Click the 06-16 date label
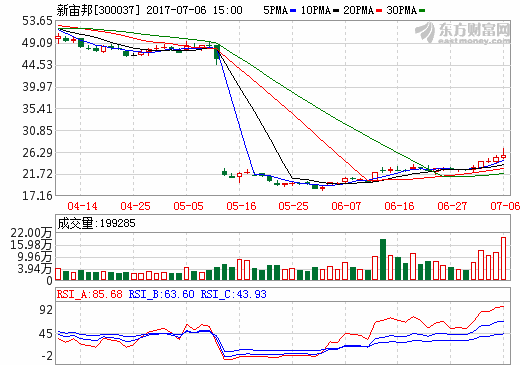 [399, 206]
